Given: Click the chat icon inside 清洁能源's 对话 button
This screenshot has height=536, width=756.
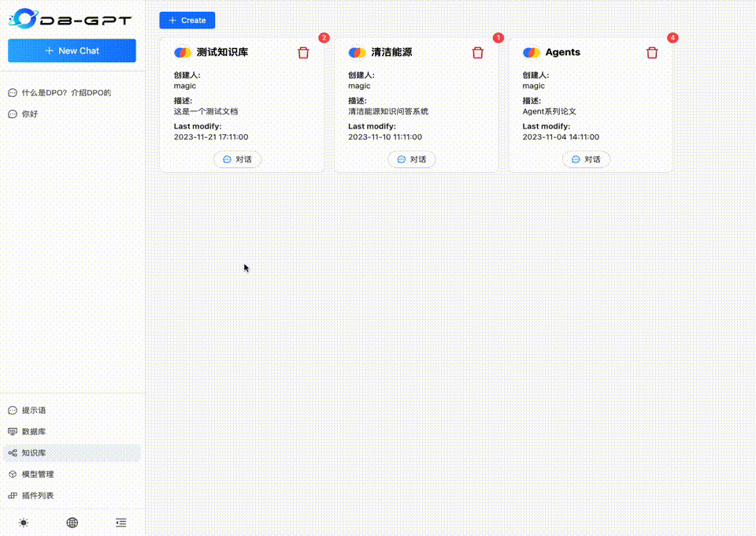Looking at the screenshot, I should point(402,158).
